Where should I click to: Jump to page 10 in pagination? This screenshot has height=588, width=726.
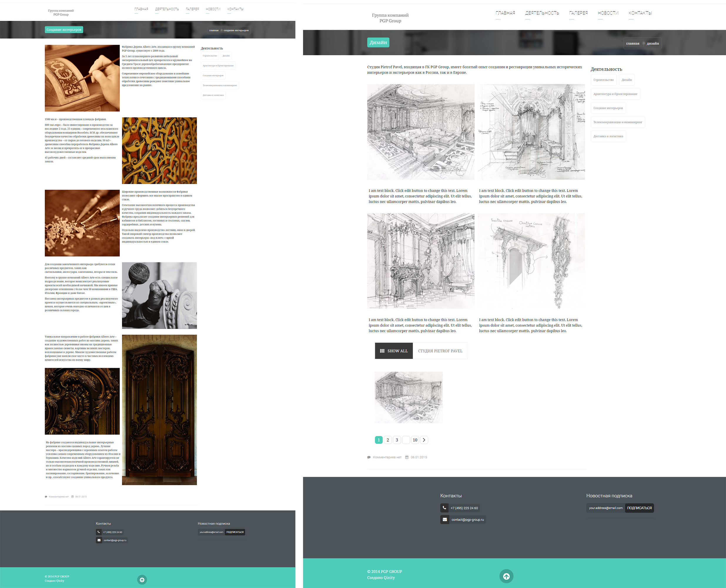(415, 440)
